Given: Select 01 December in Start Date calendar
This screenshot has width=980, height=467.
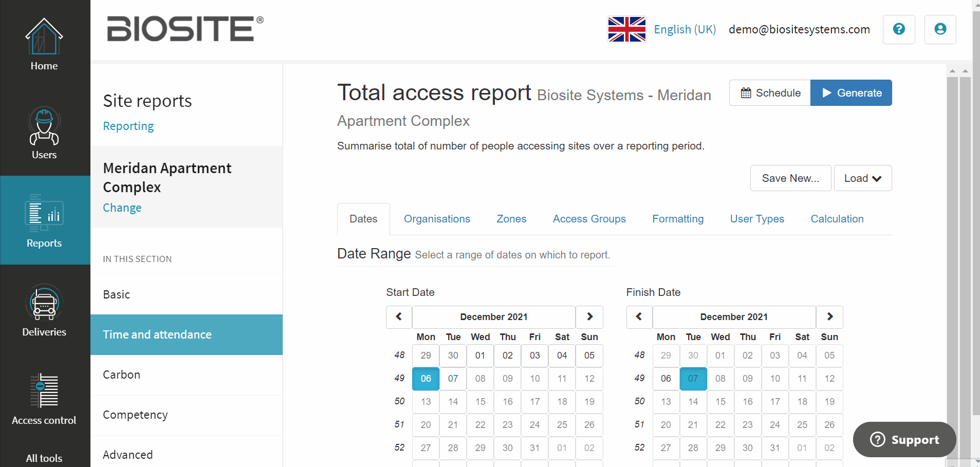Looking at the screenshot, I should point(480,356).
